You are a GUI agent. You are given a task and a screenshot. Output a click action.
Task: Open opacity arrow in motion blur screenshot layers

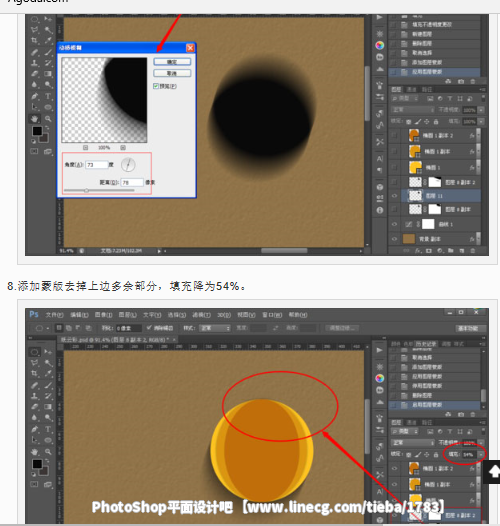point(481,110)
